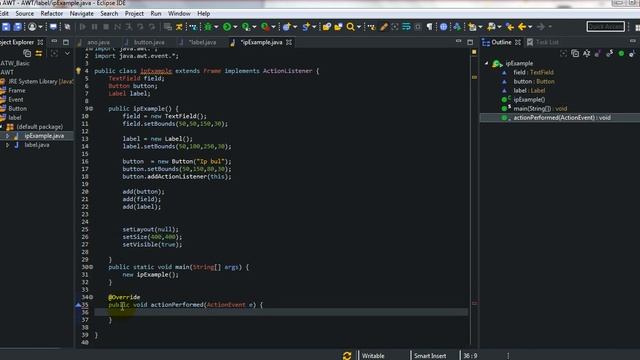Close the ipExample.java editor tab
The width and height of the screenshot is (640, 360).
pyautogui.click(x=289, y=42)
